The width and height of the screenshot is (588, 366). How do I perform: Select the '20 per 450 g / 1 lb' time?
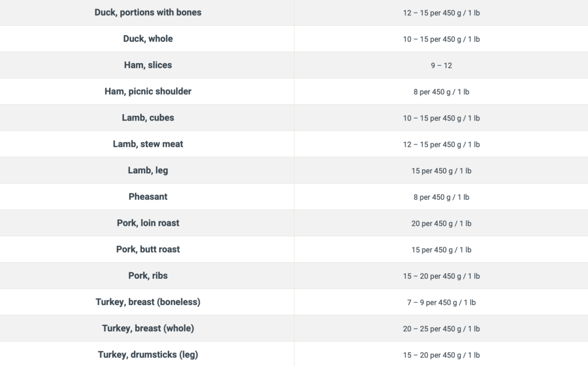coord(442,224)
